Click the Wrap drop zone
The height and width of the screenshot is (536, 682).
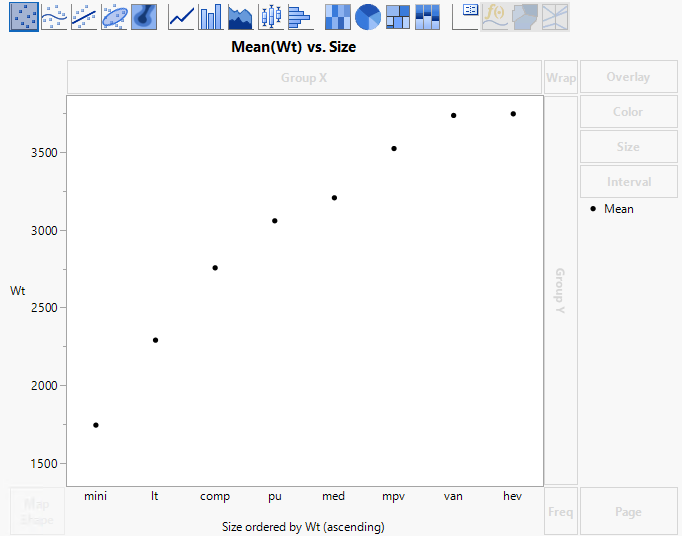point(561,77)
